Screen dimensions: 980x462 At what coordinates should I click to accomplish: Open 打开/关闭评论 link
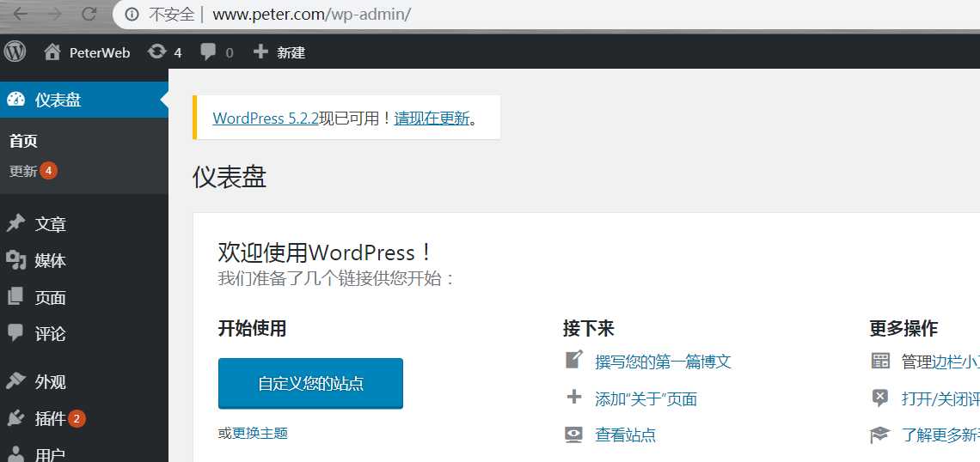coord(940,399)
